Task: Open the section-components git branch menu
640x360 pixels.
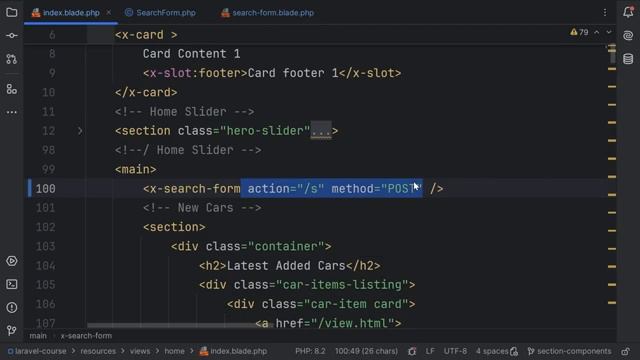Action: point(569,351)
